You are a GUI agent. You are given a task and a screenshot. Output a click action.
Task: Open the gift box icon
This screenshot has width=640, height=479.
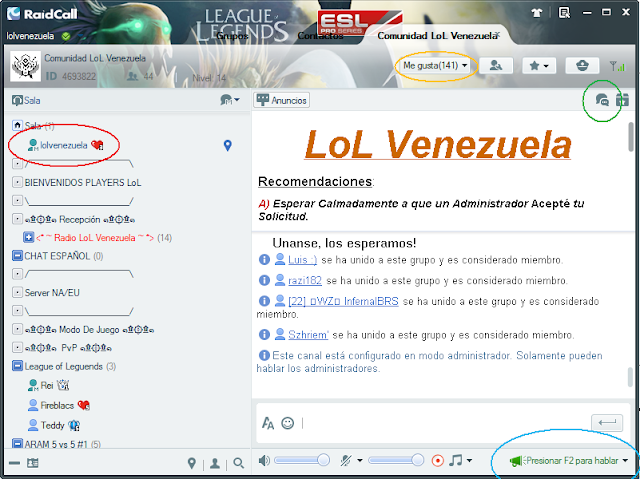622,100
